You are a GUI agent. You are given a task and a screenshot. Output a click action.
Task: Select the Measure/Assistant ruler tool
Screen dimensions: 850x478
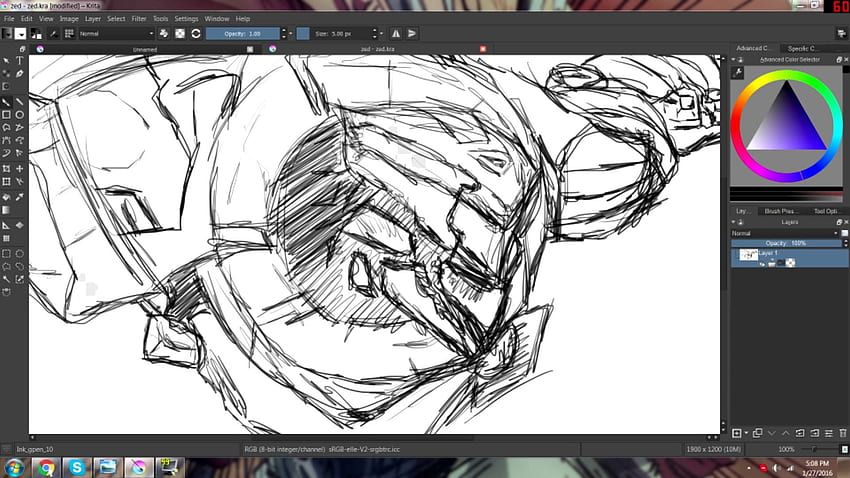[7, 225]
